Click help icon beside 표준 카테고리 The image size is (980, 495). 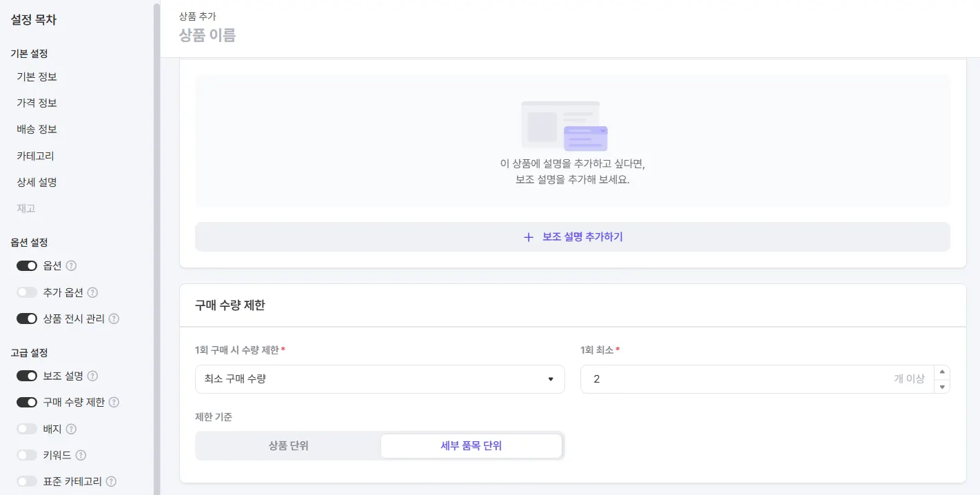pyautogui.click(x=111, y=482)
